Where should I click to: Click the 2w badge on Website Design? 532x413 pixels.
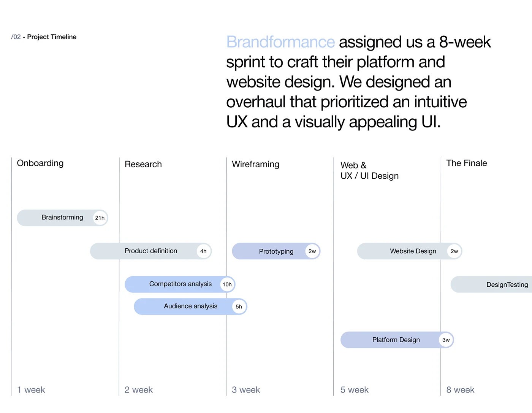454,251
